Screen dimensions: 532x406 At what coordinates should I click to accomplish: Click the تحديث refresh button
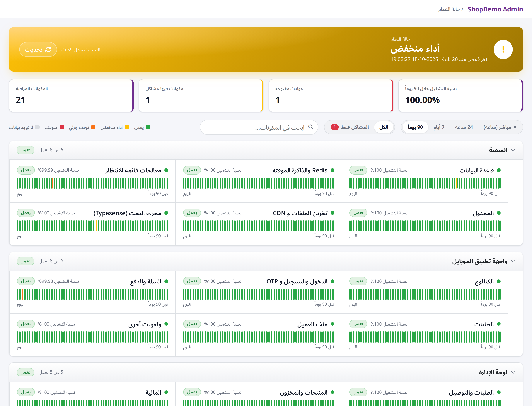point(38,49)
